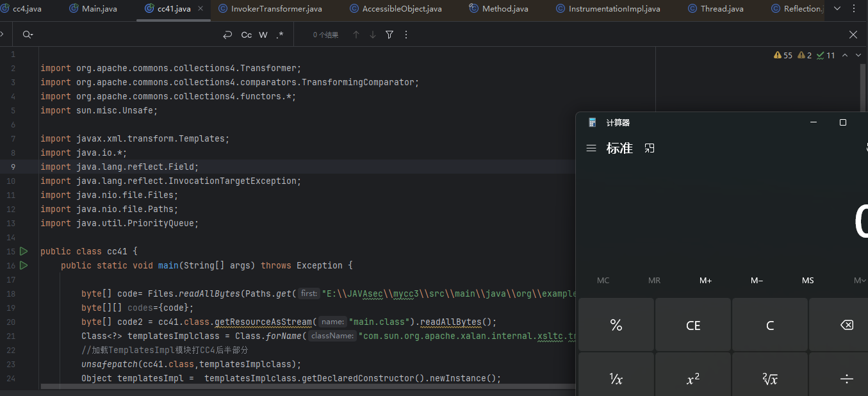
Task: Click Calculator MS memory store
Action: [x=808, y=281]
